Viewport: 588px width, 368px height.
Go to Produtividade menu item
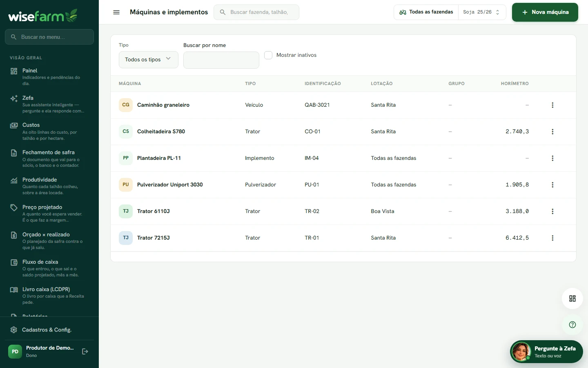tap(49, 186)
